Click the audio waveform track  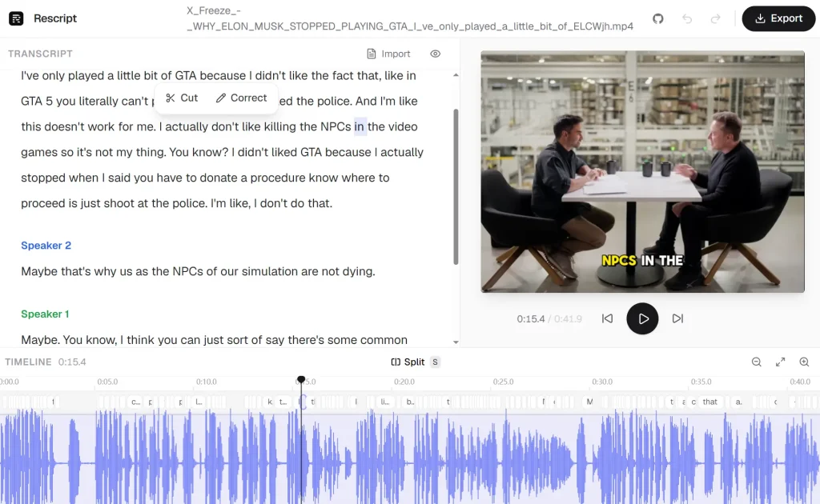click(x=410, y=460)
